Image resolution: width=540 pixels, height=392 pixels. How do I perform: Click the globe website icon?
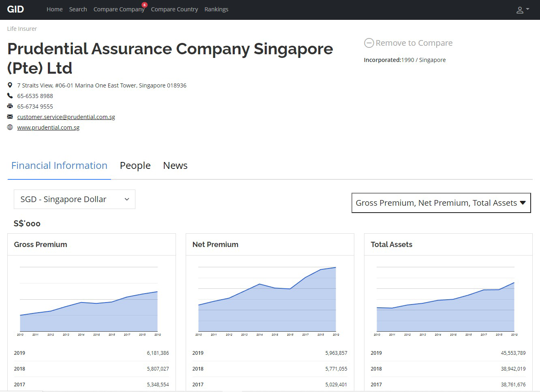[x=10, y=127]
